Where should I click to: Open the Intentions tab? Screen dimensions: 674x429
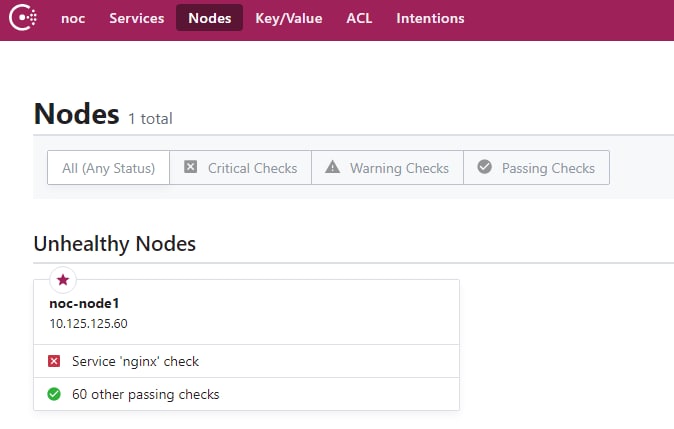pos(430,18)
